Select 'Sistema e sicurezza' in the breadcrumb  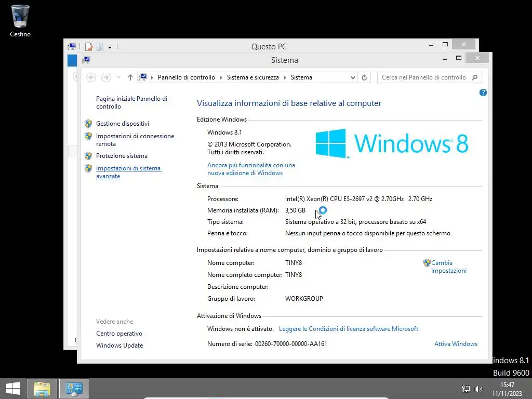(x=253, y=77)
